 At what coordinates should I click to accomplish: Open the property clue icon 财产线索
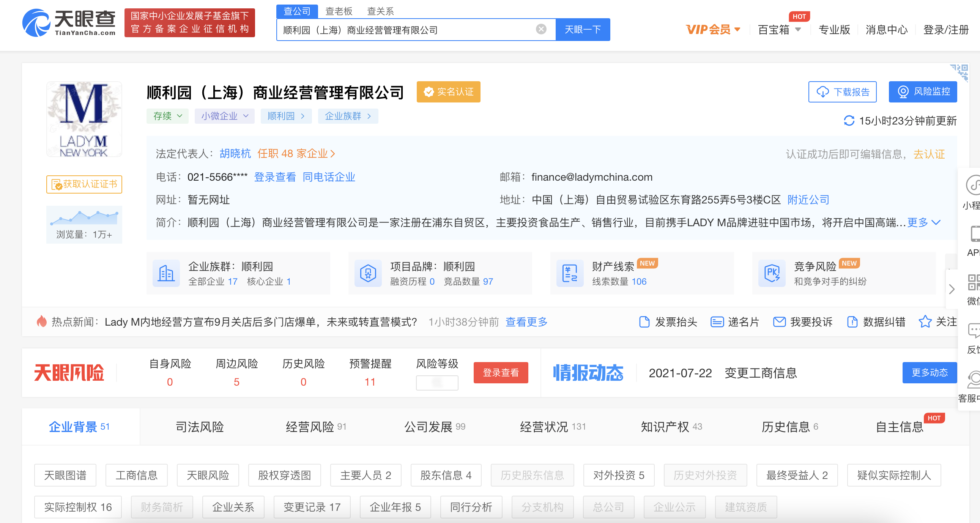click(x=569, y=273)
